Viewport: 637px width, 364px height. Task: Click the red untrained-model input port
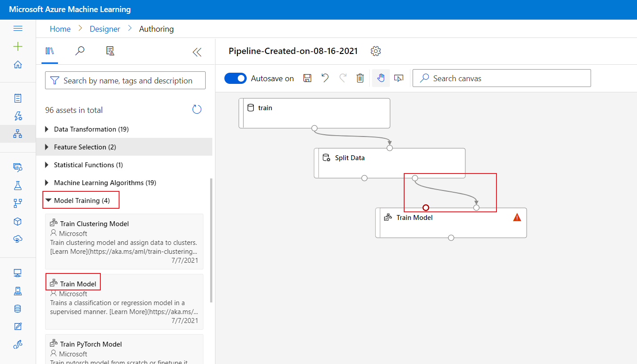[426, 207]
